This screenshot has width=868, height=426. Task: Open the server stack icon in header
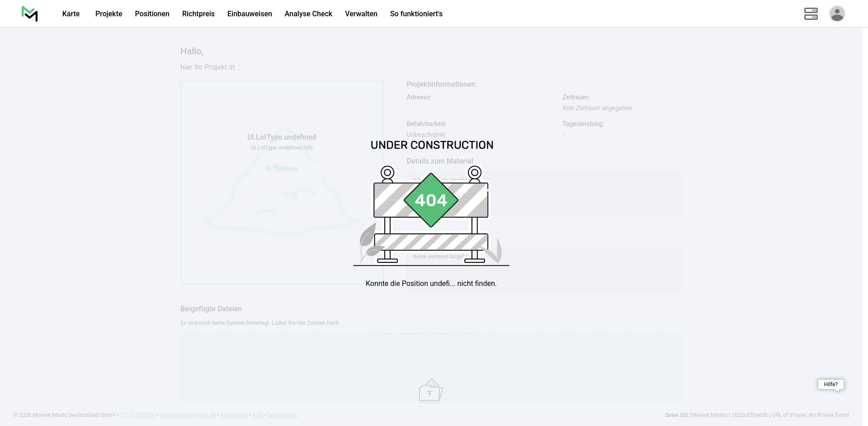pyautogui.click(x=811, y=14)
